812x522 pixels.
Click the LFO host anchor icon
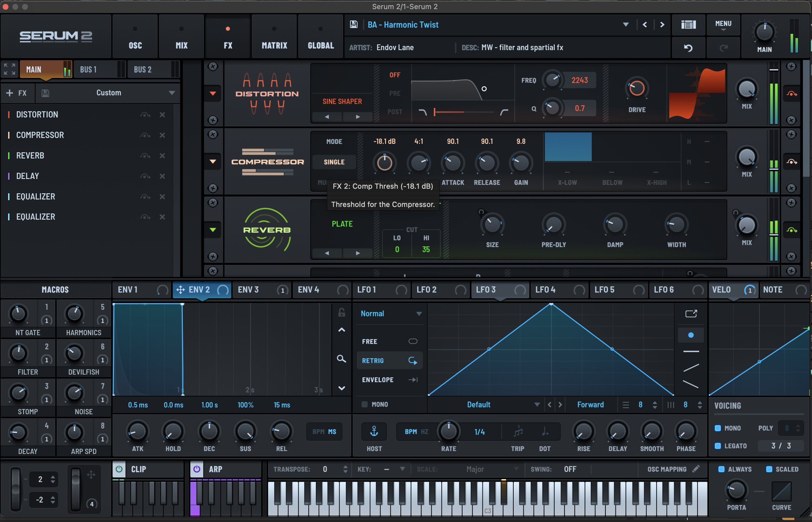[374, 432]
